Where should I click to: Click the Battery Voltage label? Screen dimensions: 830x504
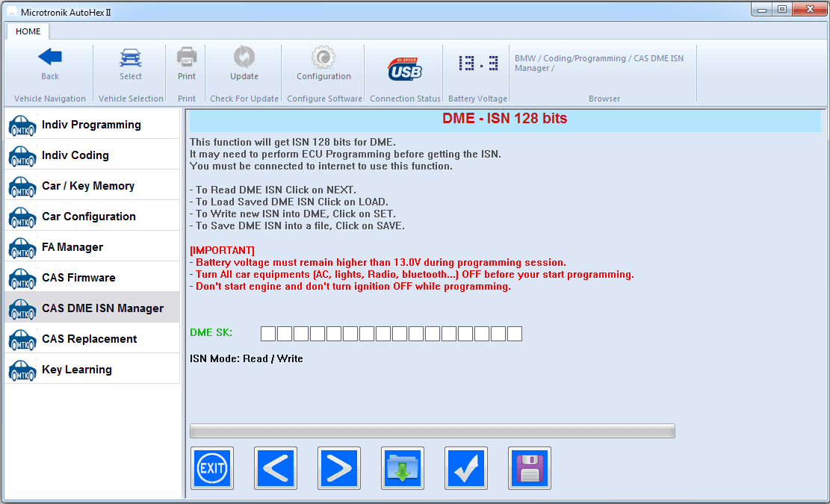(477, 99)
